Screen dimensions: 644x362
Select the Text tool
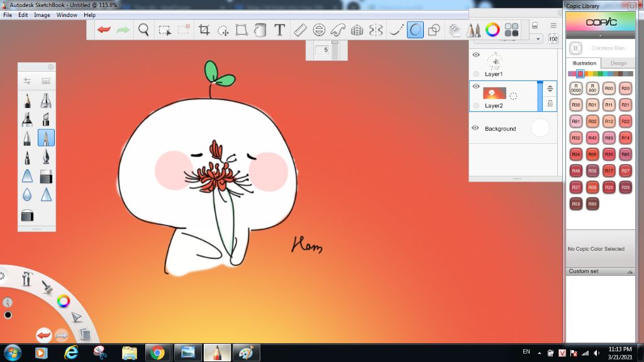(x=279, y=30)
